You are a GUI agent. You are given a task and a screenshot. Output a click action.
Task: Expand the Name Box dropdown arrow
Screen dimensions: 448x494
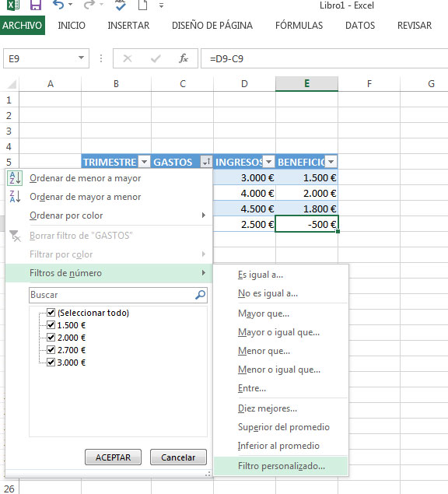81,58
